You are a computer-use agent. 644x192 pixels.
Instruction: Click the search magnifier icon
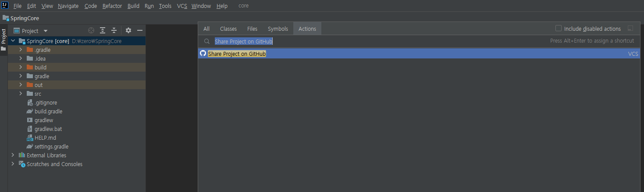[x=207, y=41]
